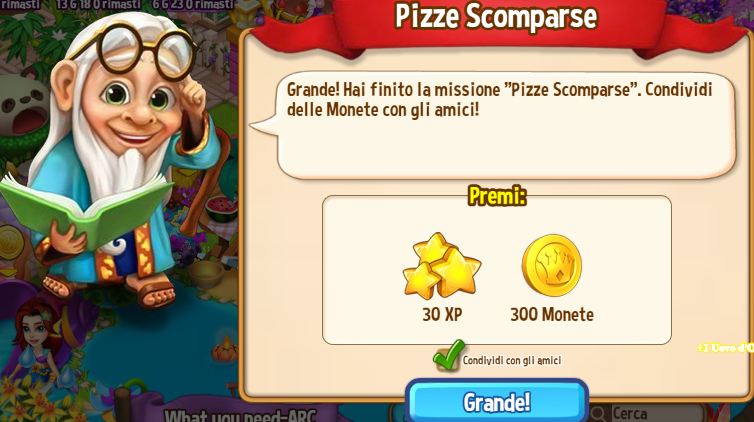Image resolution: width=754 pixels, height=422 pixels.
Task: Click the blue Grande! button
Action: point(497,401)
